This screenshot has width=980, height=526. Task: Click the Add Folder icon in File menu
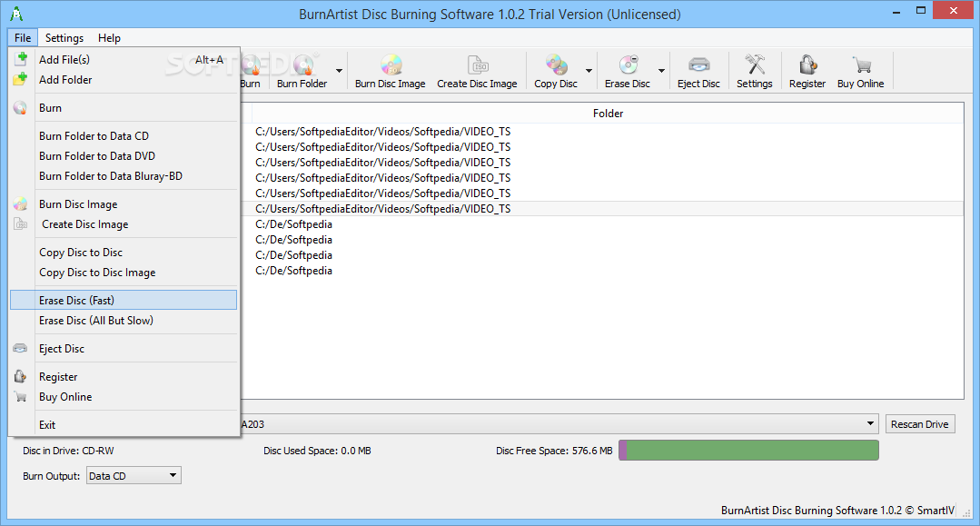point(20,79)
